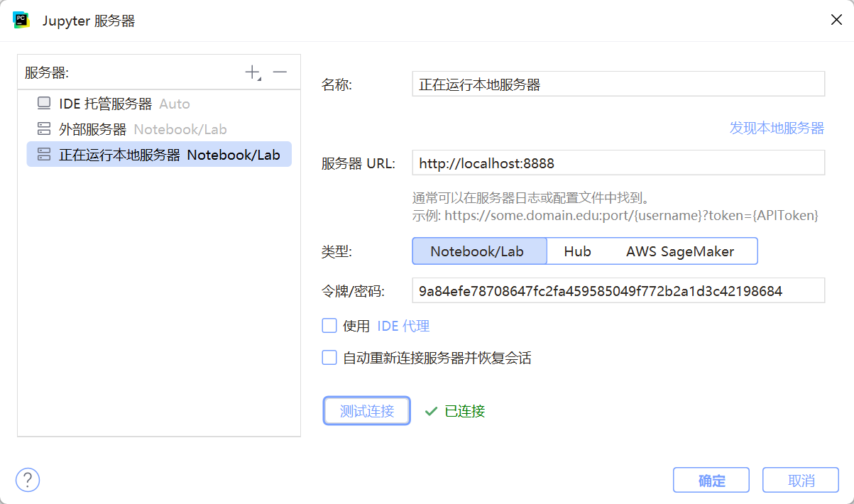854x504 pixels.
Task: Click the 服务器: list header label
Action: (x=47, y=72)
